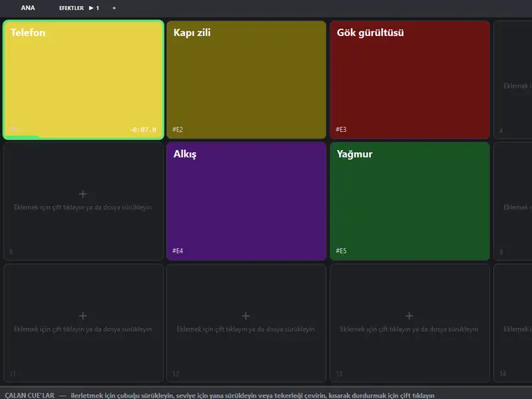Select partially visible empty slot 9
The height and width of the screenshot is (399, 532).
coord(513,201)
